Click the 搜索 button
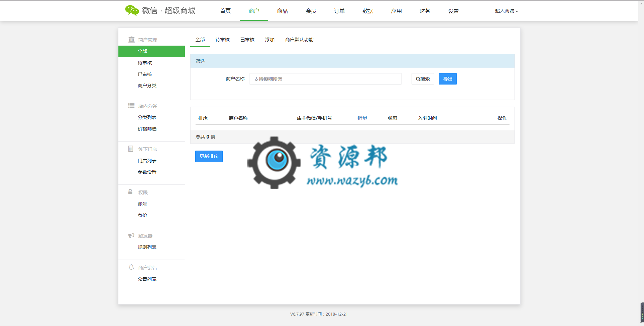The height and width of the screenshot is (326, 644). tap(423, 79)
